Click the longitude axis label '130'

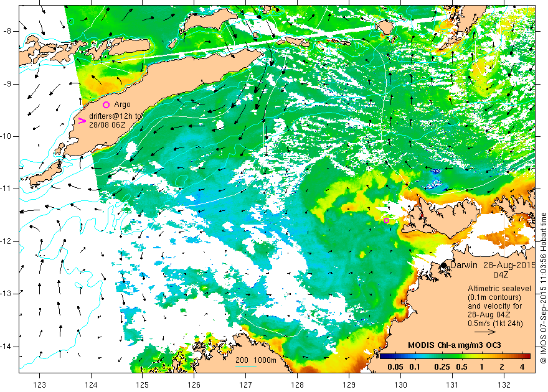pyautogui.click(x=400, y=385)
